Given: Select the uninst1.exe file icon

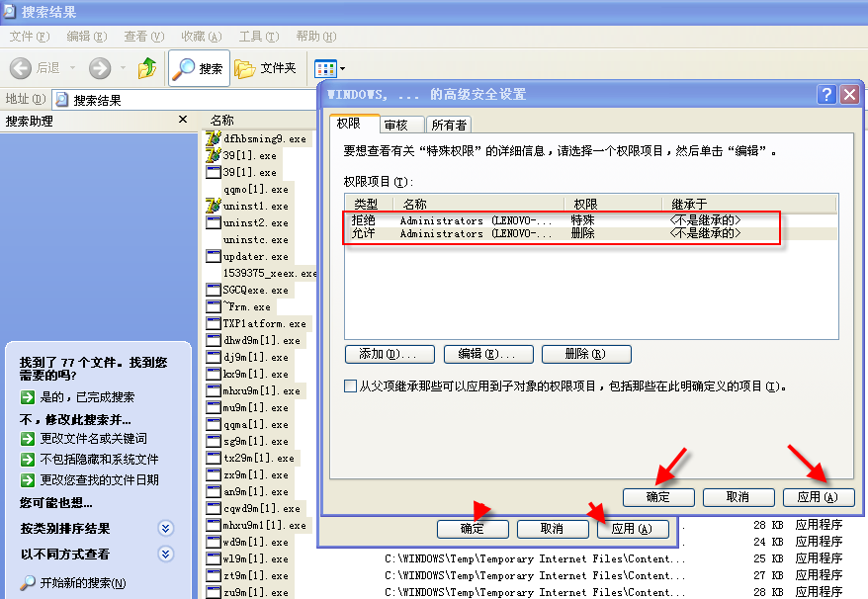Looking at the screenshot, I should pyautogui.click(x=214, y=206).
